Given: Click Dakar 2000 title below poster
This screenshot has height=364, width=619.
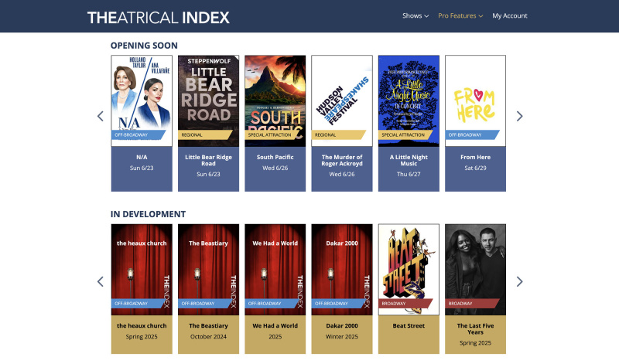Looking at the screenshot, I should click(x=342, y=326).
